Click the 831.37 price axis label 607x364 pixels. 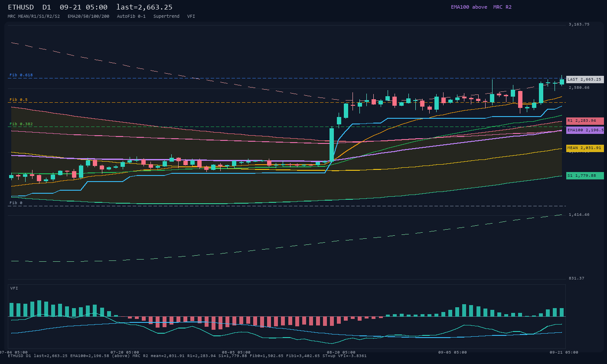[x=577, y=278]
